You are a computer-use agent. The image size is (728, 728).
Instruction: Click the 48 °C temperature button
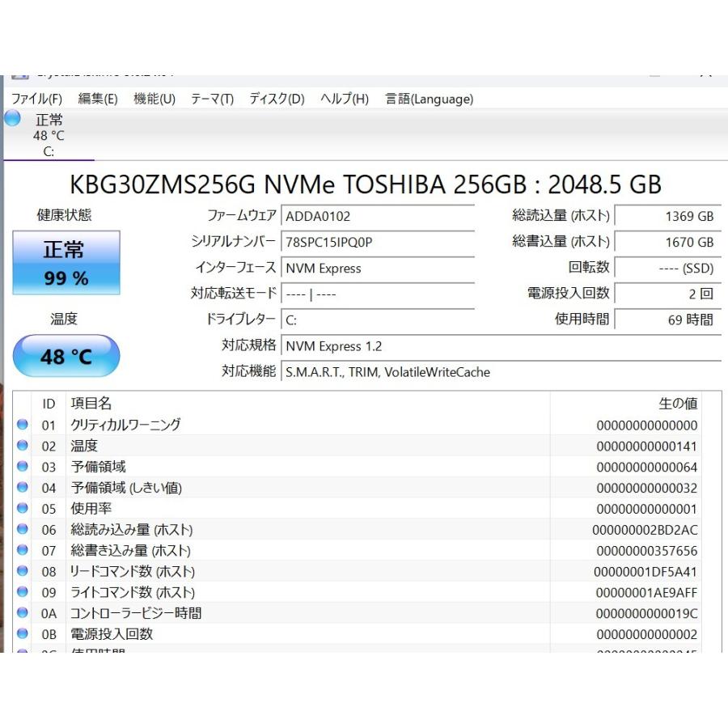[x=66, y=356]
